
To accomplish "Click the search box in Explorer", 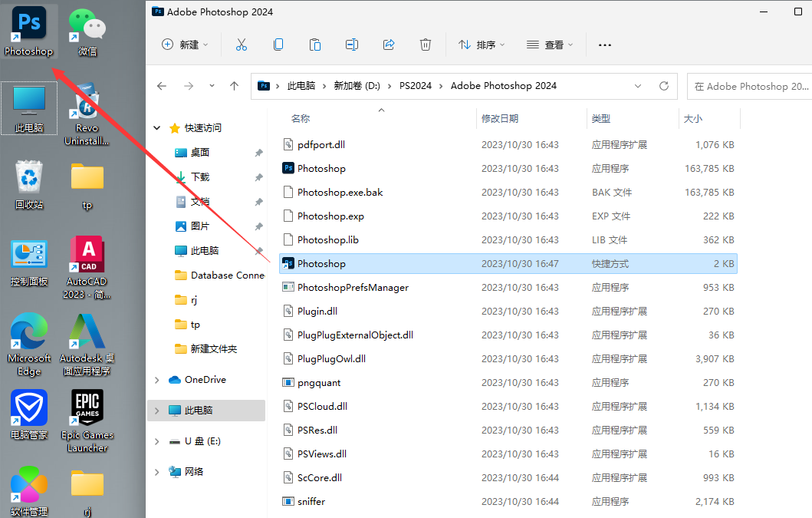I will (x=749, y=86).
